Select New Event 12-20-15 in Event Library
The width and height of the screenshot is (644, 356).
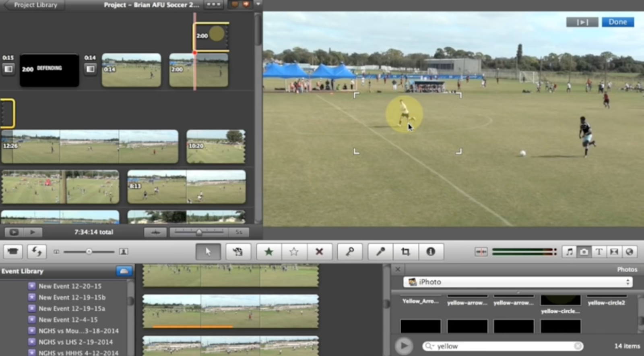70,286
